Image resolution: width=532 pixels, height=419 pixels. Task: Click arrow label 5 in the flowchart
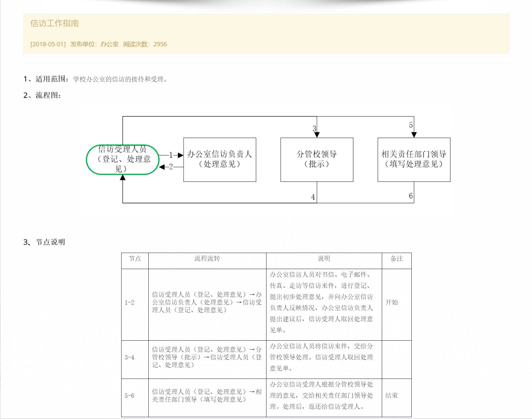tap(411, 125)
